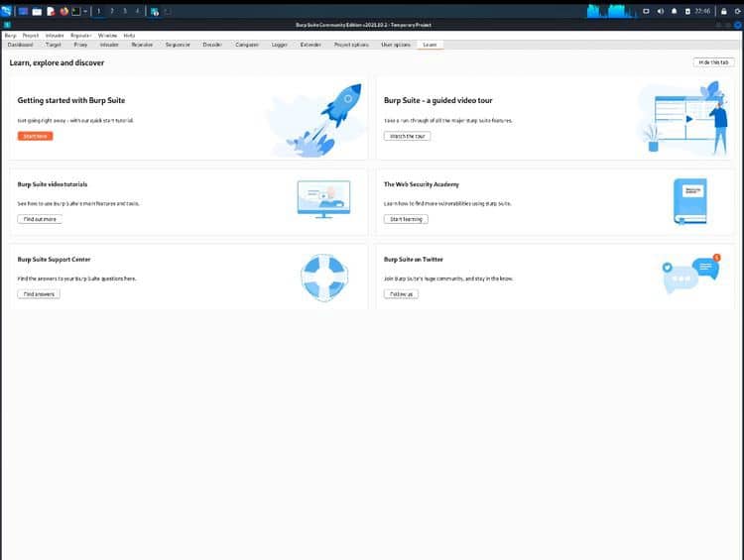Switch to workspace 3
This screenshot has height=560, width=744.
coord(125,11)
